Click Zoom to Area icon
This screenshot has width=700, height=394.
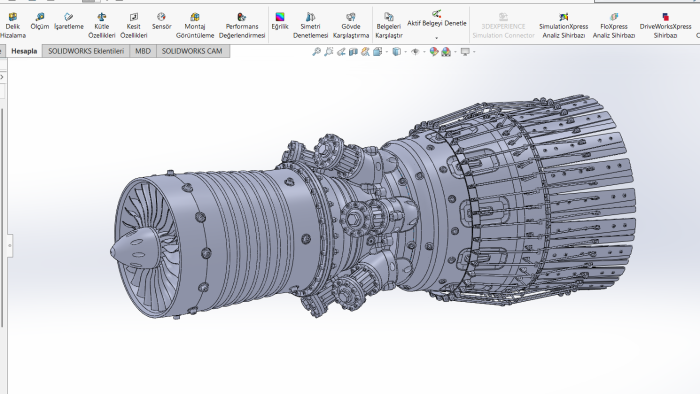(329, 52)
